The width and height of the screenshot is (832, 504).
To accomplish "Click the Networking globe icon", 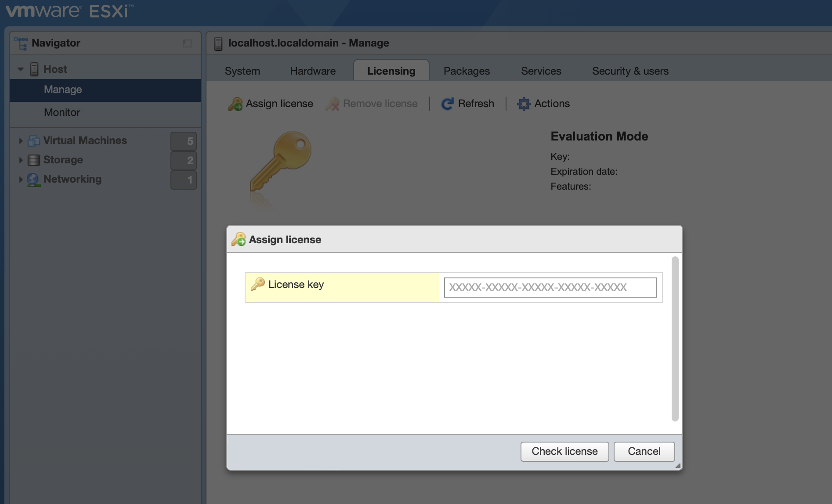I will (x=33, y=179).
